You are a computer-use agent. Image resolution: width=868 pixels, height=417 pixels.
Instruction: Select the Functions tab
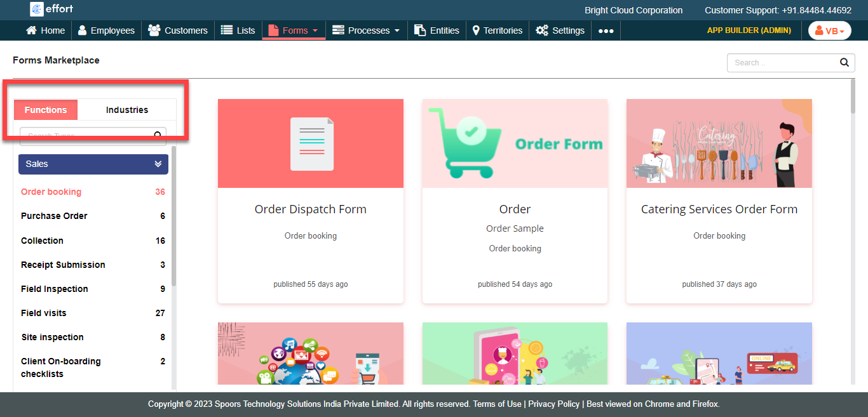click(46, 110)
